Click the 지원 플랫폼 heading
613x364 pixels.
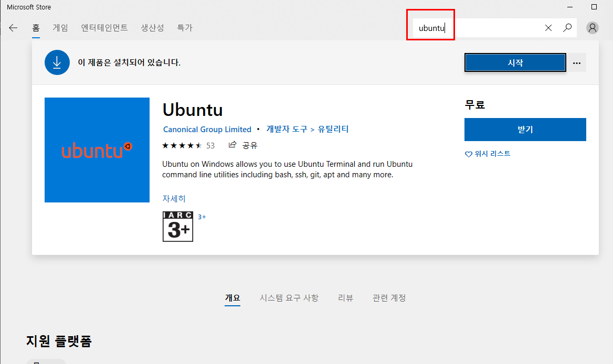pyautogui.click(x=59, y=341)
